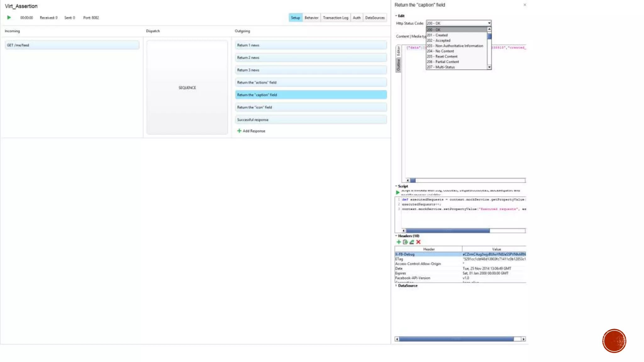Run the response script
This screenshot has width=644, height=362.
coord(398,192)
